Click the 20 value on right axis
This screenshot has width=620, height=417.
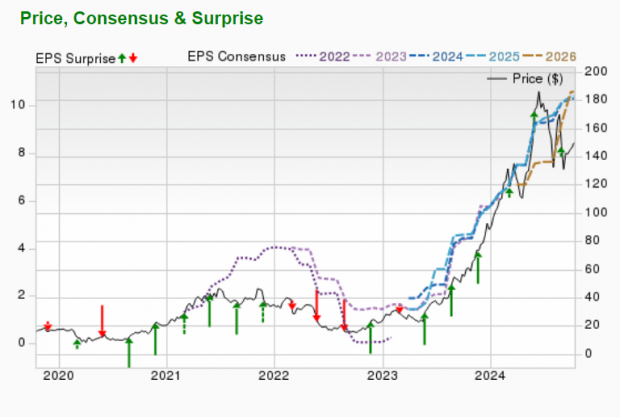[x=592, y=325]
